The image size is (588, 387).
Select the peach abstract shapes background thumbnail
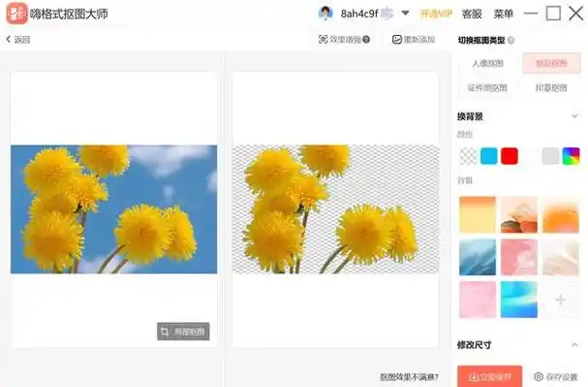pyautogui.click(x=519, y=214)
